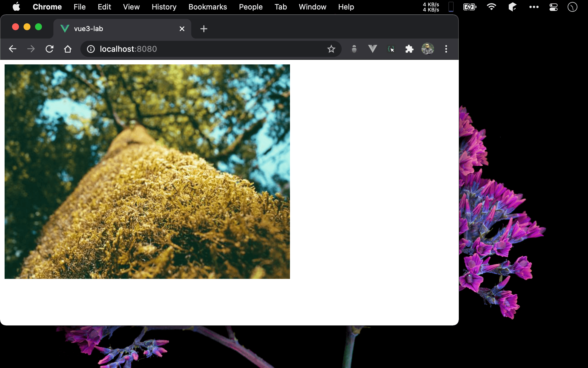Open the Wi-Fi status menu
The image size is (588, 368).
pyautogui.click(x=491, y=7)
